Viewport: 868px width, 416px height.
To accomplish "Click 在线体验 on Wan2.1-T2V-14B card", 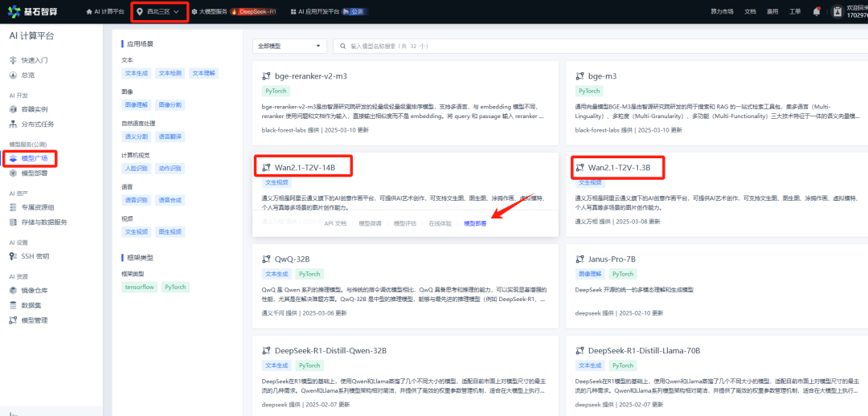I will (x=440, y=223).
